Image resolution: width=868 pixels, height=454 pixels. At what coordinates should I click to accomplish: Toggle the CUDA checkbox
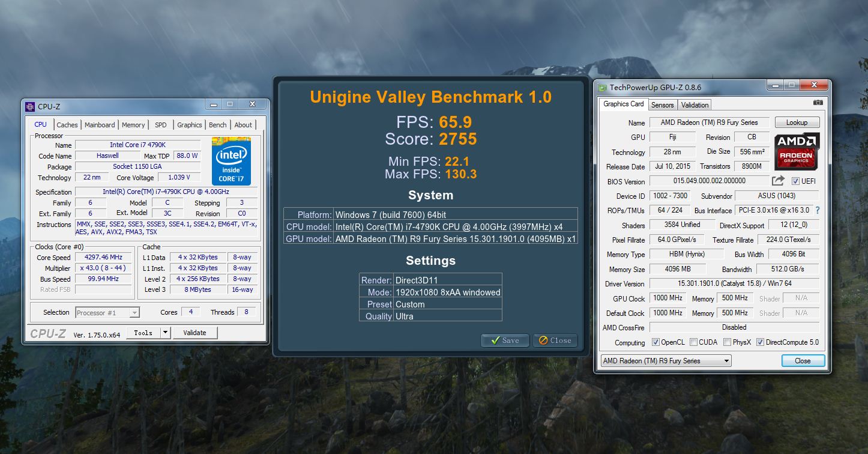point(693,342)
